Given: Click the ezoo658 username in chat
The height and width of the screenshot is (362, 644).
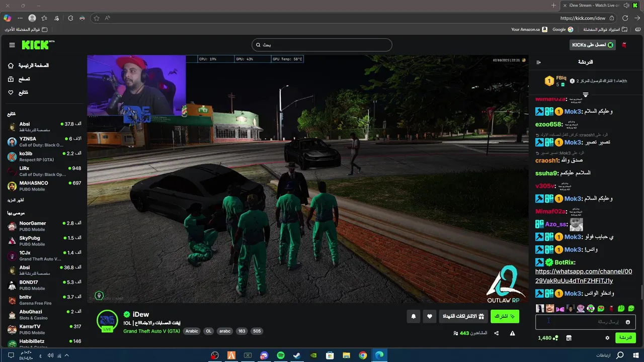Looking at the screenshot, I should click(549, 125).
